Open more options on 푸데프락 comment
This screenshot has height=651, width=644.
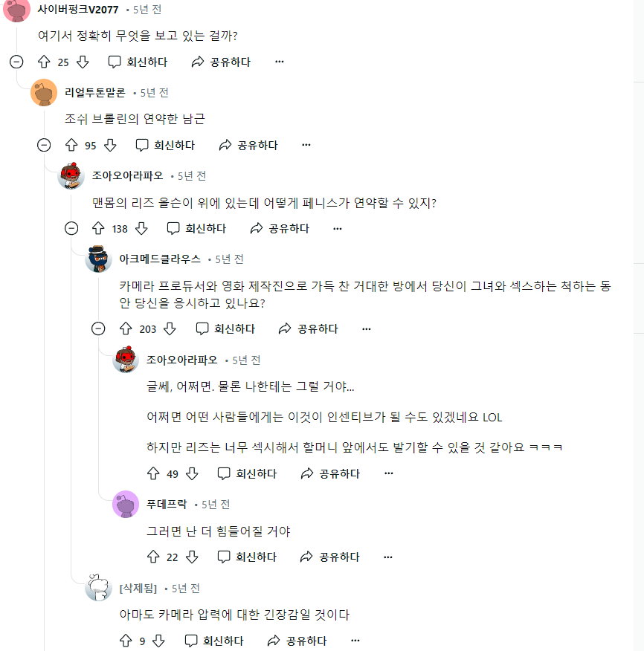(x=388, y=557)
